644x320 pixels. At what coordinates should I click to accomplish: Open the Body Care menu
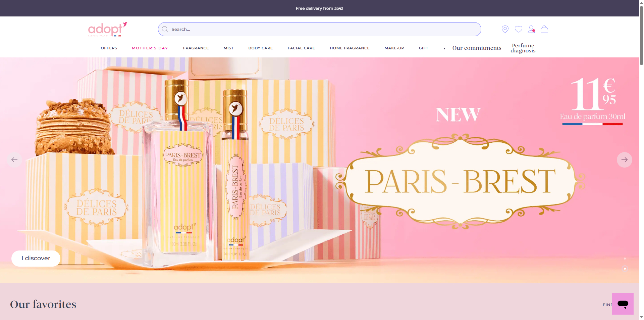coord(260,48)
